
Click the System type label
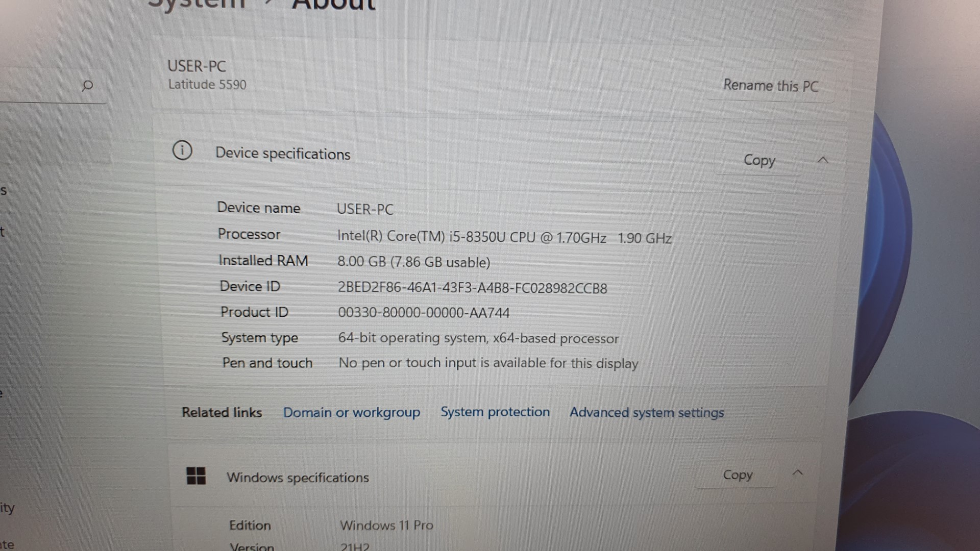(x=260, y=338)
